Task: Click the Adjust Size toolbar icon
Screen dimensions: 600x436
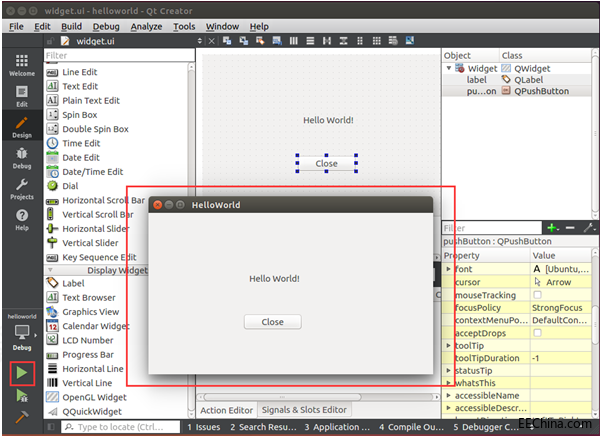Action: [x=410, y=41]
